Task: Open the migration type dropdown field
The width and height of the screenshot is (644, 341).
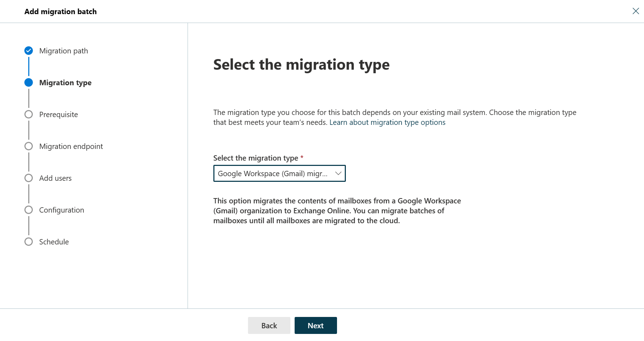Action: (x=272, y=173)
